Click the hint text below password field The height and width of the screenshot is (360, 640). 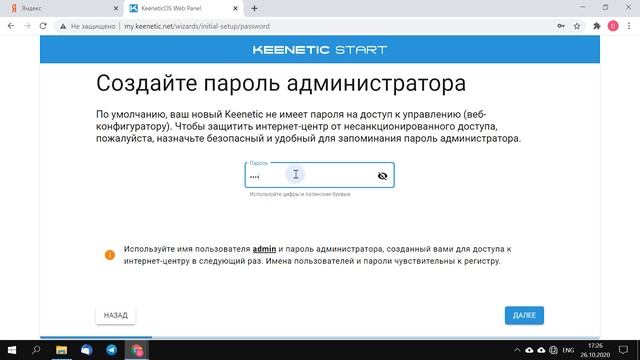point(300,194)
